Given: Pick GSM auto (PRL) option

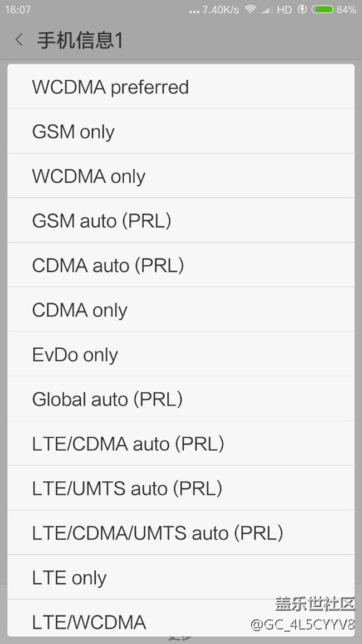Looking at the screenshot, I should pyautogui.click(x=101, y=221).
